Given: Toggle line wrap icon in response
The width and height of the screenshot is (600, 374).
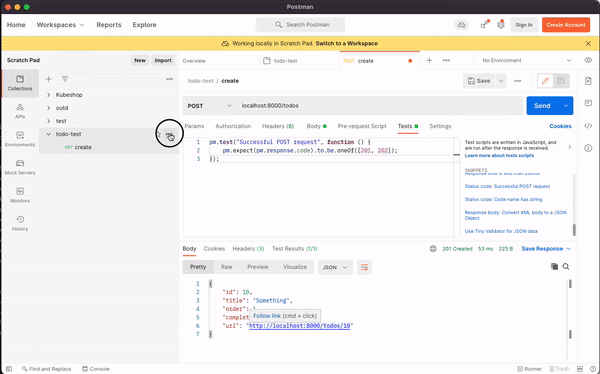Looking at the screenshot, I should coord(364,267).
